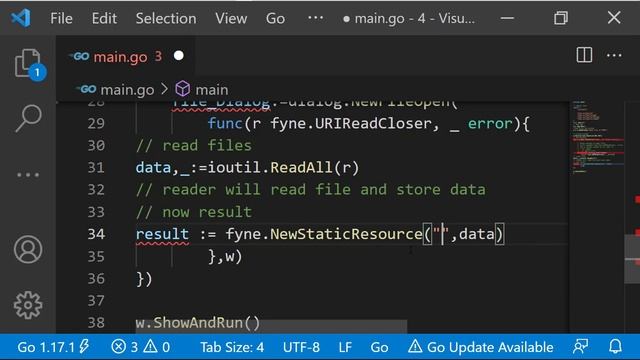Click the error return type on line 29
The width and height of the screenshot is (640, 360).
pyautogui.click(x=490, y=123)
